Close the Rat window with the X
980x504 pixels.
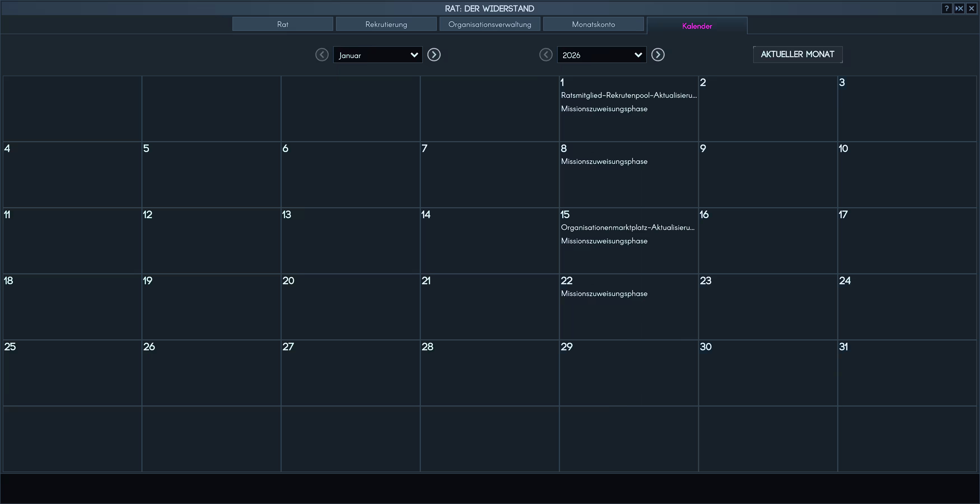point(972,8)
